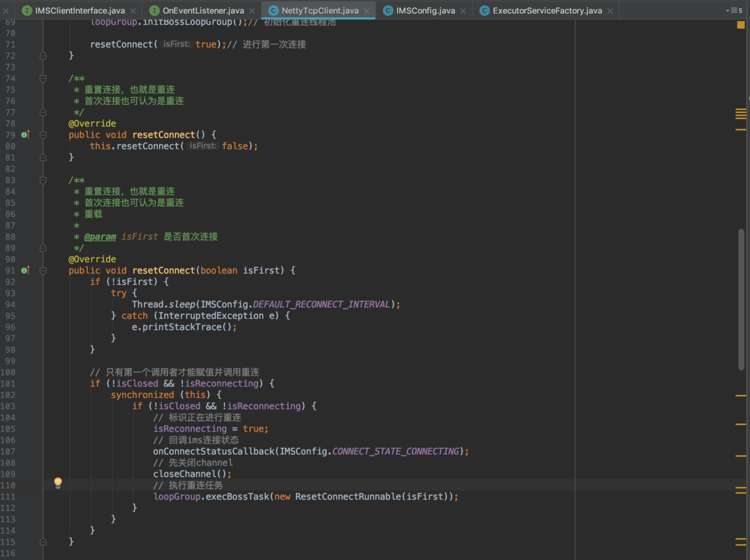Open the intention lightbulb on line 110
This screenshot has height=560, width=750.
pyautogui.click(x=58, y=483)
